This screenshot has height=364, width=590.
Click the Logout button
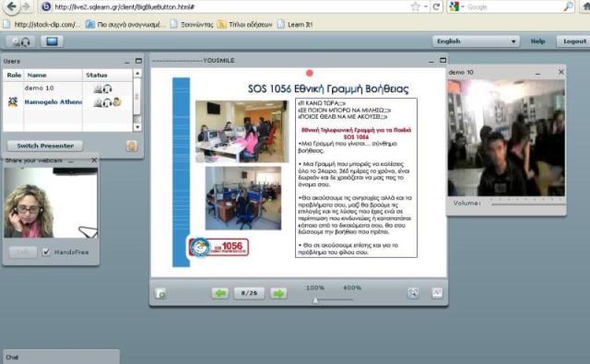click(574, 41)
